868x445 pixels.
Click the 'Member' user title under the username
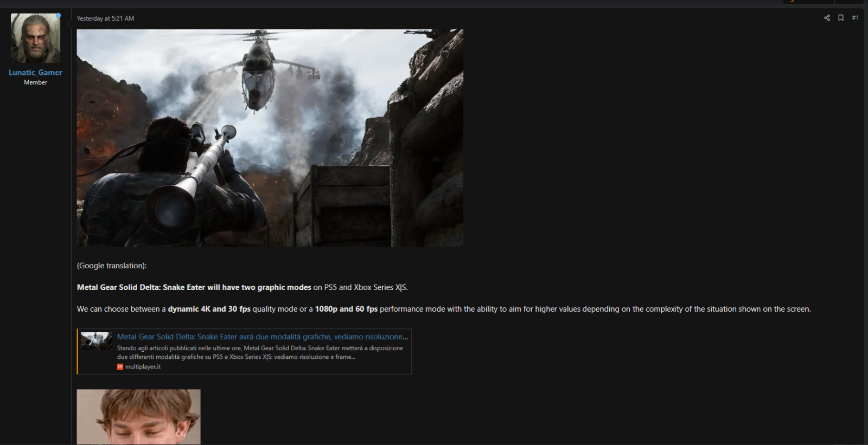[x=35, y=82]
